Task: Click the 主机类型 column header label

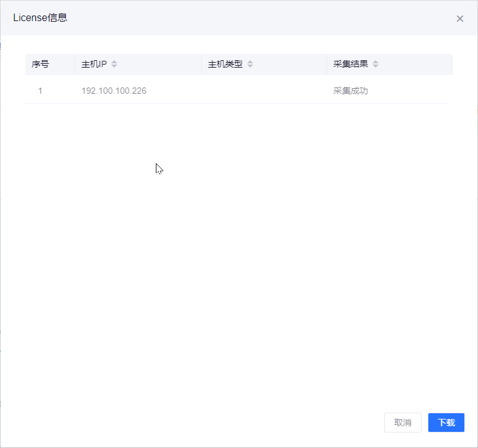Action: [225, 64]
